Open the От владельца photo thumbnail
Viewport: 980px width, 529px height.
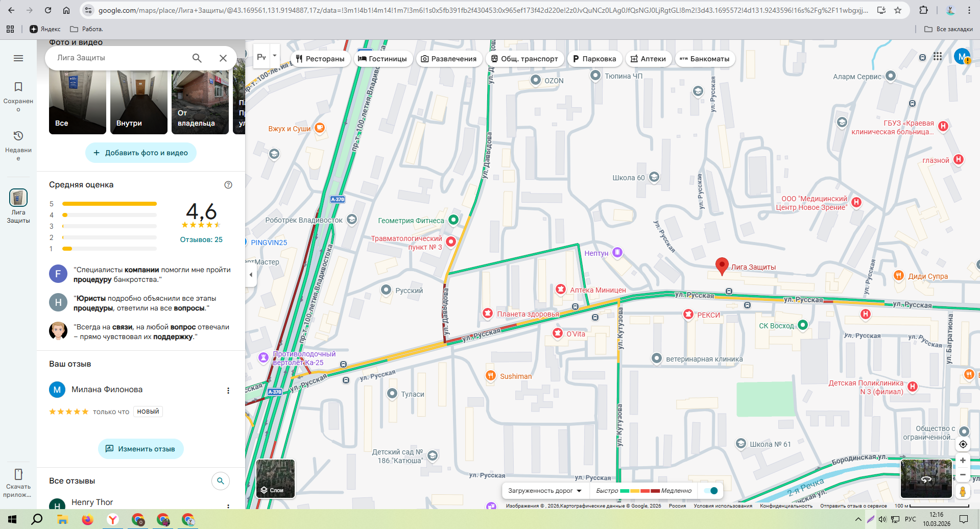[200, 102]
